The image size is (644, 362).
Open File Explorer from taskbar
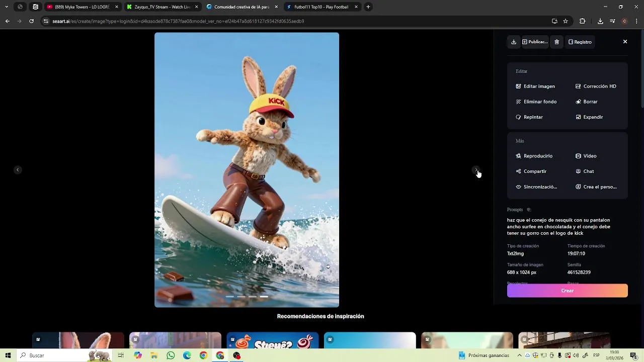[x=154, y=355]
